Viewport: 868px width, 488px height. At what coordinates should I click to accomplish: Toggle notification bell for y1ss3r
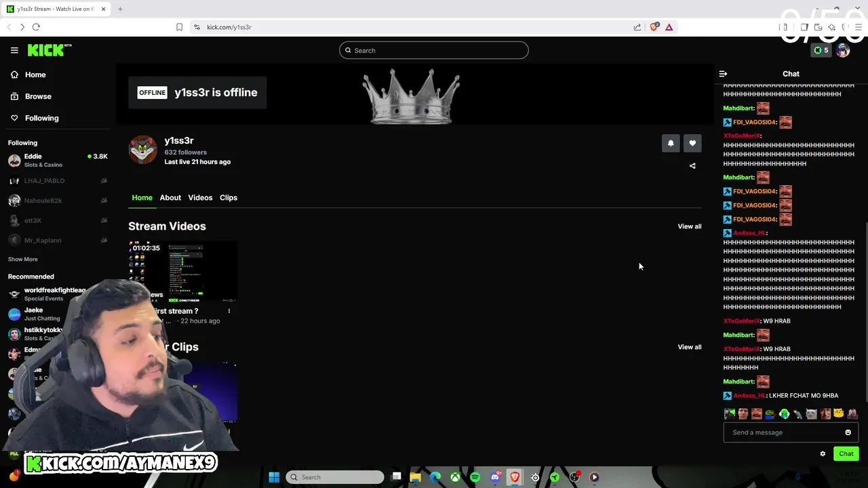coord(671,143)
